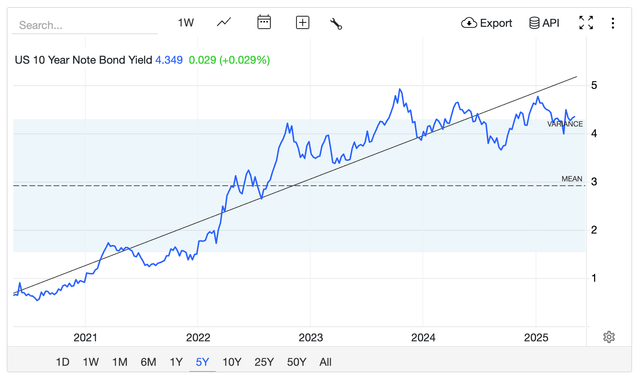Click the add comparison plus icon

pos(302,22)
